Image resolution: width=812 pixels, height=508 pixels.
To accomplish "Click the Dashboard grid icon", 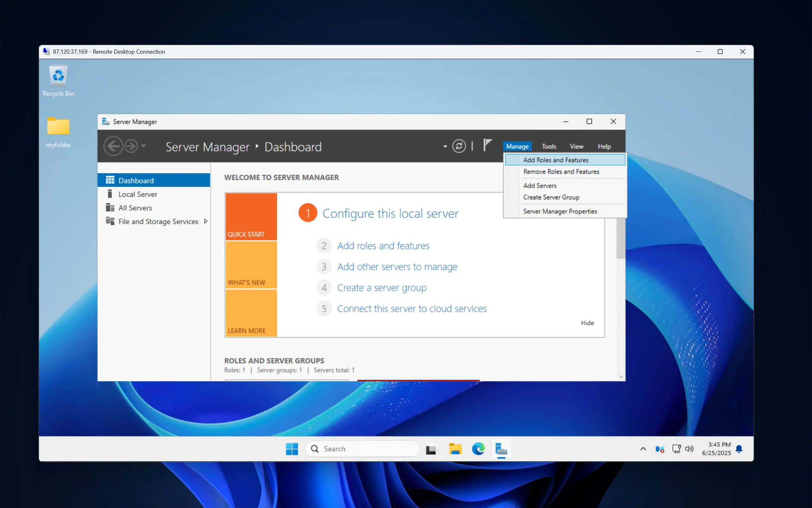I will [110, 180].
